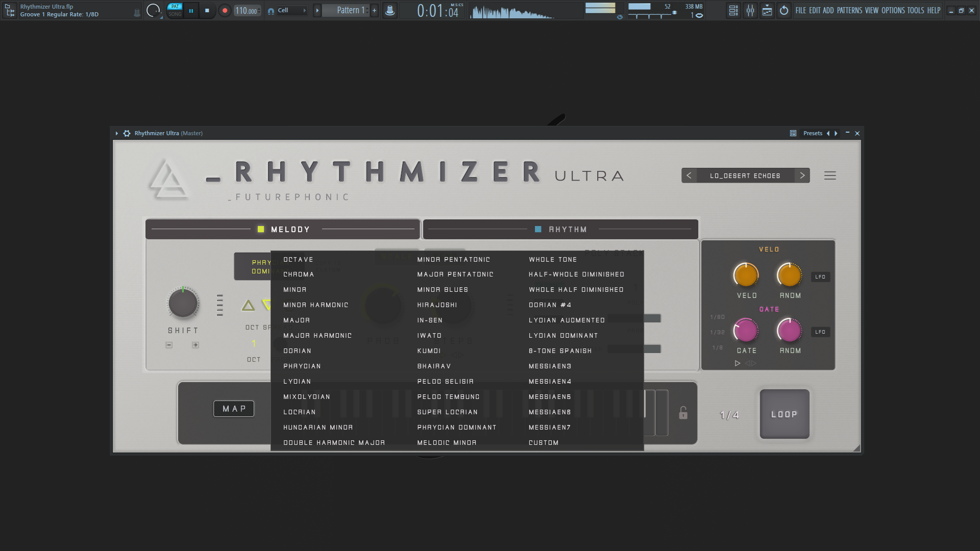
Task: Open the mixer icon in toolbar
Action: [750, 10]
